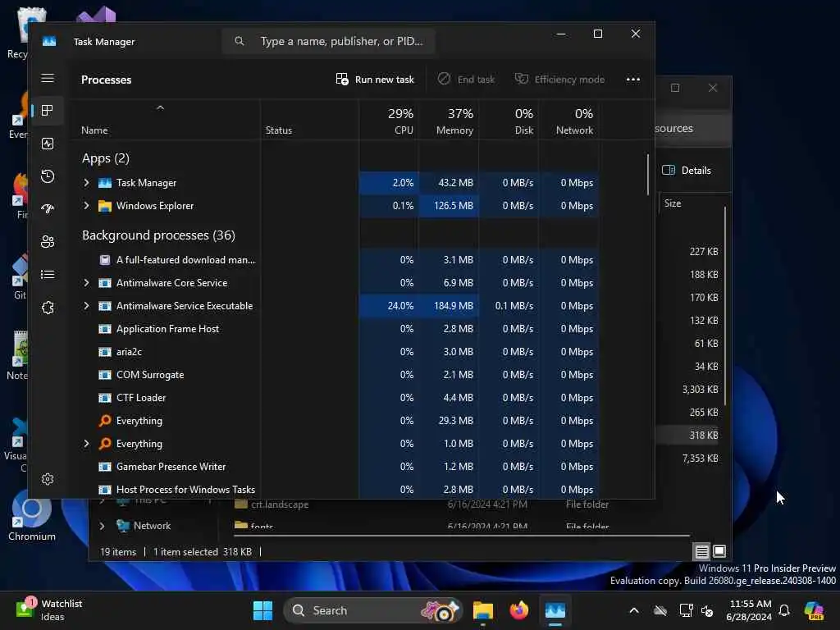
Task: Click the 184.9 MB memory cell
Action: pyautogui.click(x=449, y=306)
